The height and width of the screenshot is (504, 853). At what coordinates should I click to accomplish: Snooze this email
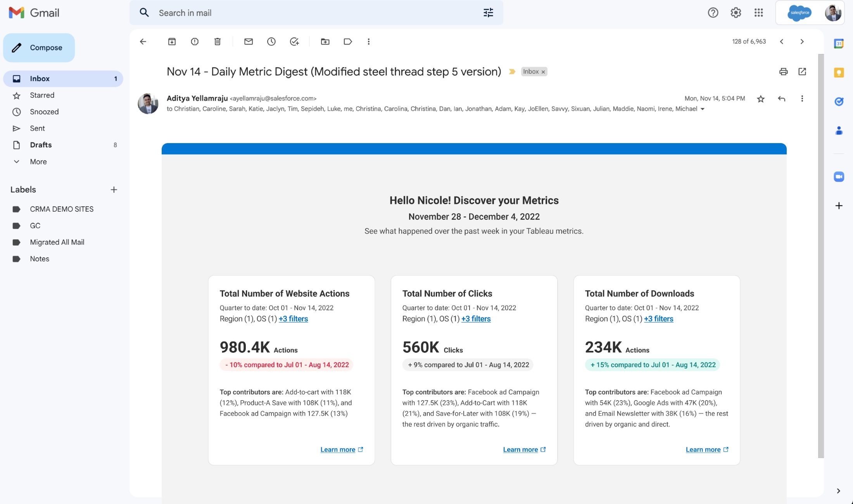(271, 41)
